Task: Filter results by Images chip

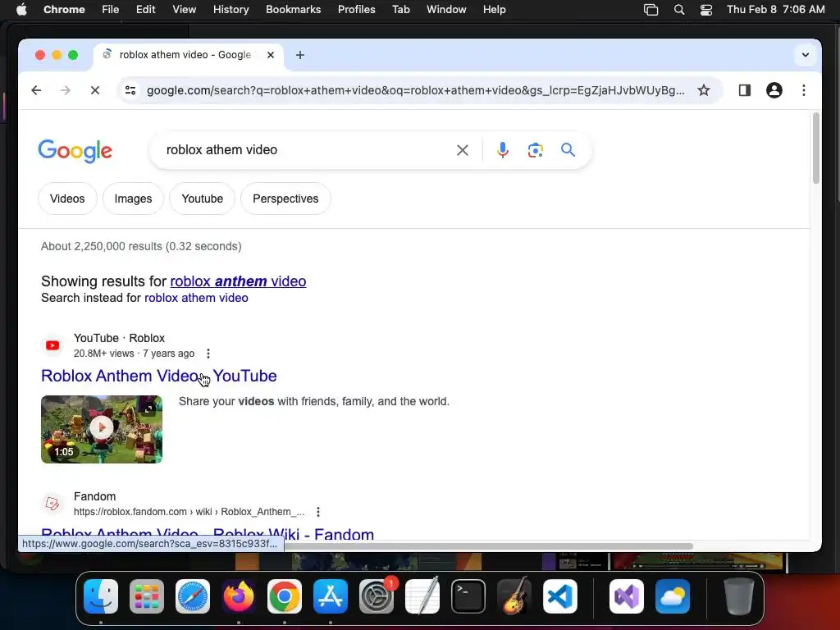Action: (133, 199)
